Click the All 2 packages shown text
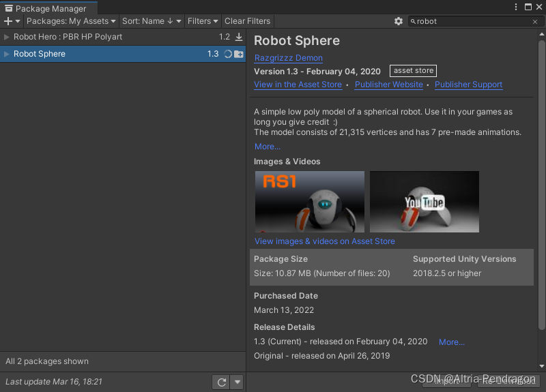This screenshot has height=392, width=546. point(47,361)
